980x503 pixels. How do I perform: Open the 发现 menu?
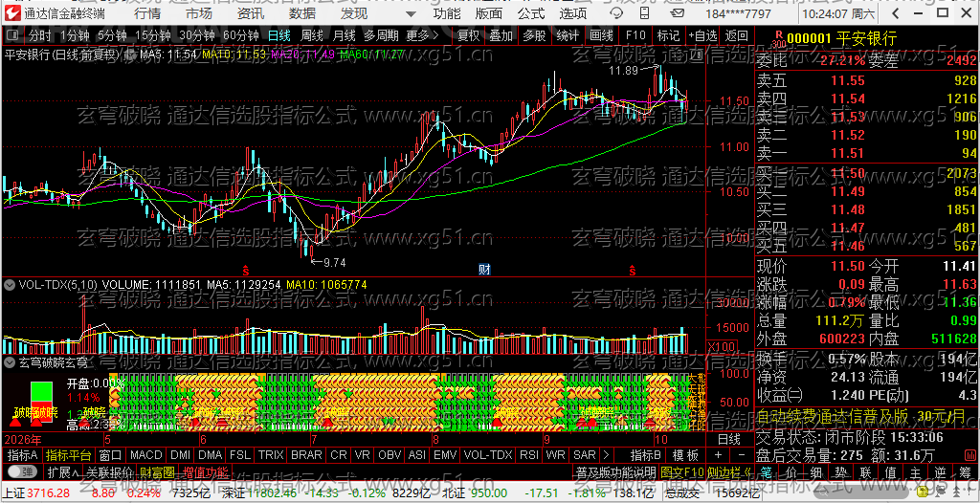point(354,13)
